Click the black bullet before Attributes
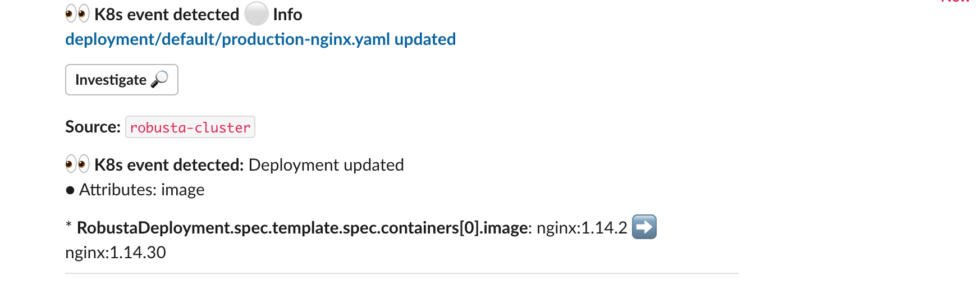The height and width of the screenshot is (293, 980). 70,190
